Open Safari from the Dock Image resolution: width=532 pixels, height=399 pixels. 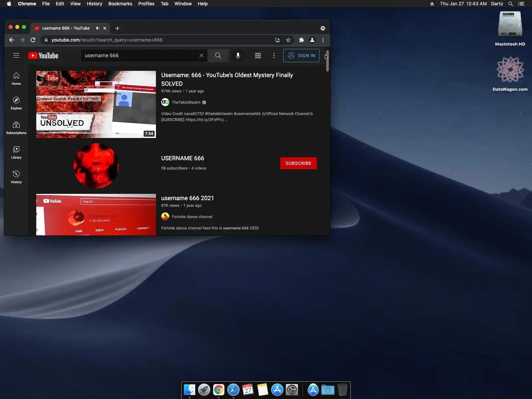[x=233, y=390]
